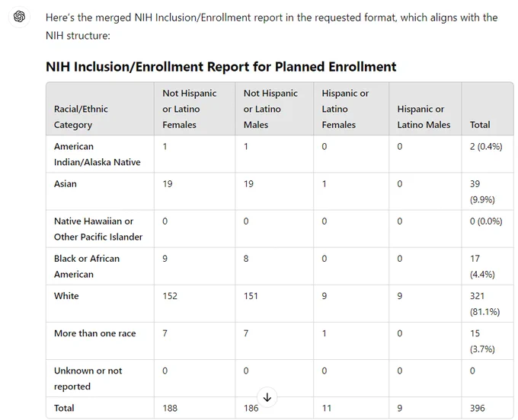
Task: Click the Black or African American row label
Action: tap(87, 266)
